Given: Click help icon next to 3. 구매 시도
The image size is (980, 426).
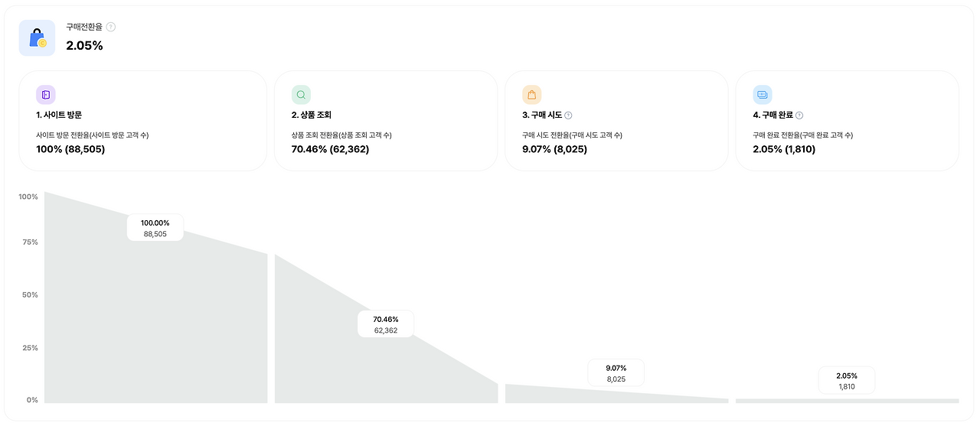Looking at the screenshot, I should point(568,115).
